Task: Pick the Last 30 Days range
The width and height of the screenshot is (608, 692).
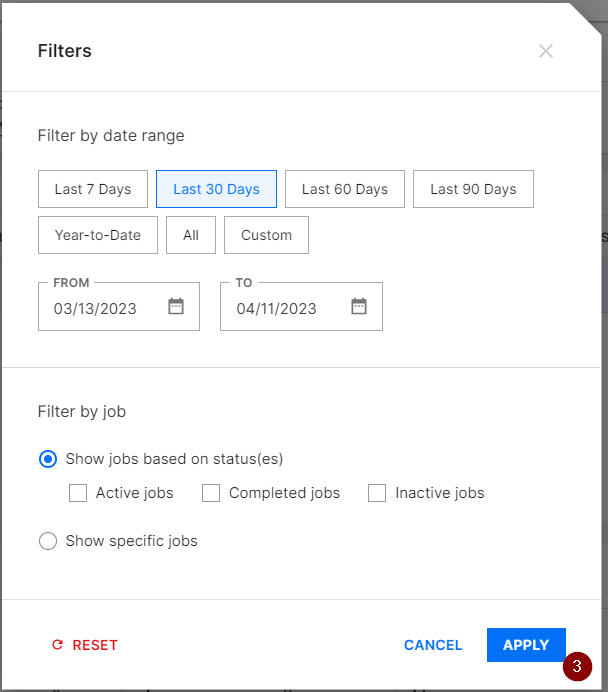Action: (216, 189)
